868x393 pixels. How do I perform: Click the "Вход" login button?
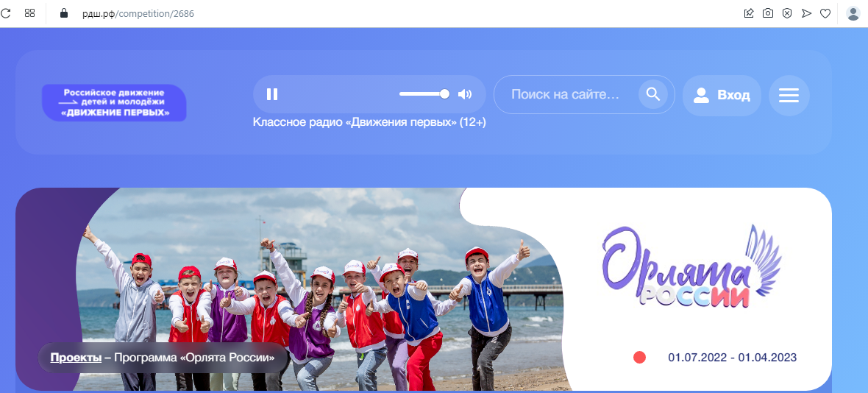722,95
